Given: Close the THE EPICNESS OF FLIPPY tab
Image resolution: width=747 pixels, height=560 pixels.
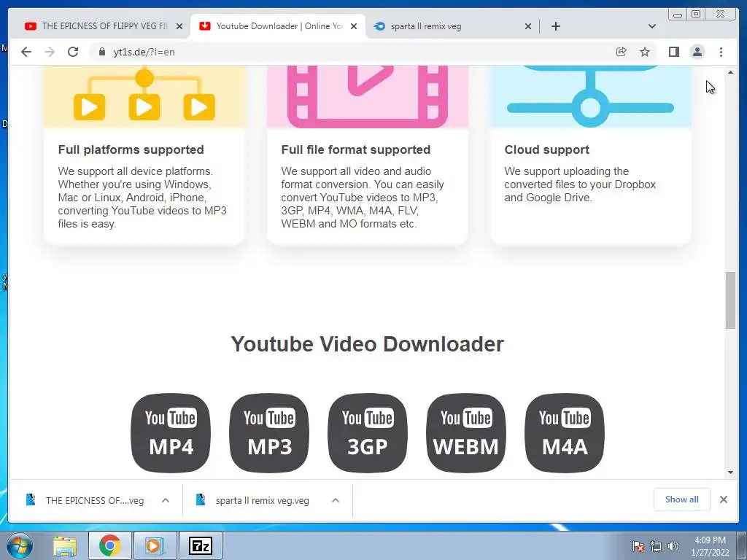Looking at the screenshot, I should click(x=179, y=26).
